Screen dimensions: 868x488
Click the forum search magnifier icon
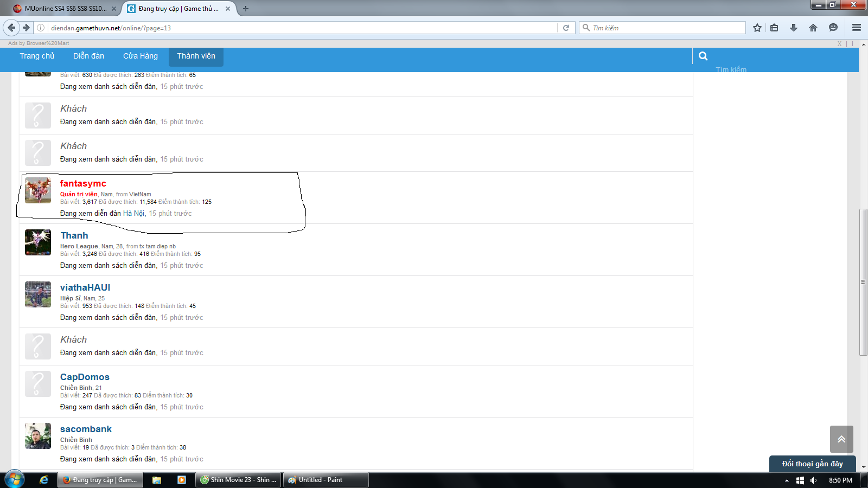(x=703, y=56)
